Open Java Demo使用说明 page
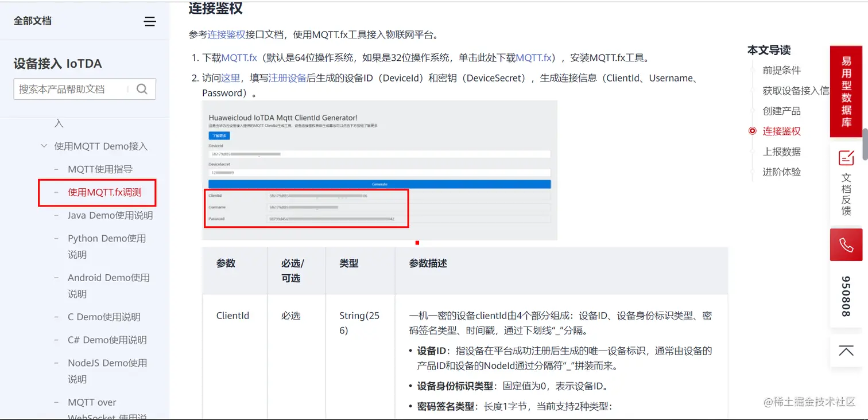 [110, 216]
